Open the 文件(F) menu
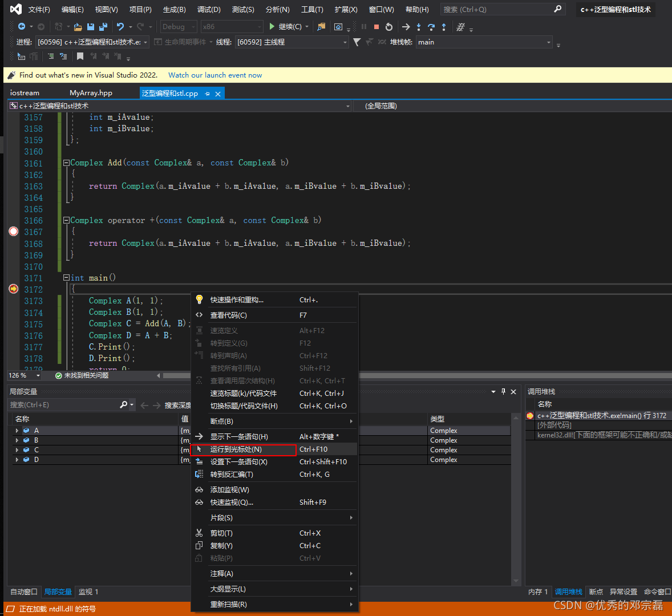Viewport: 672px width, 616px height. 39,10
